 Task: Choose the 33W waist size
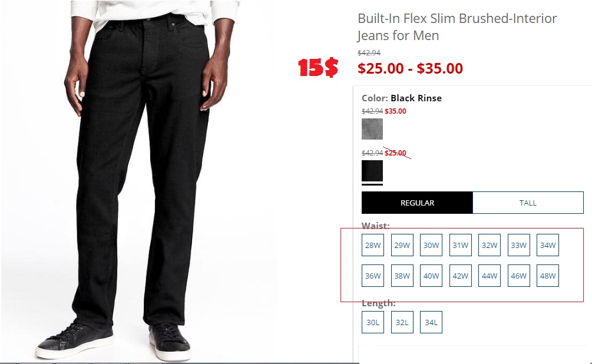[519, 245]
